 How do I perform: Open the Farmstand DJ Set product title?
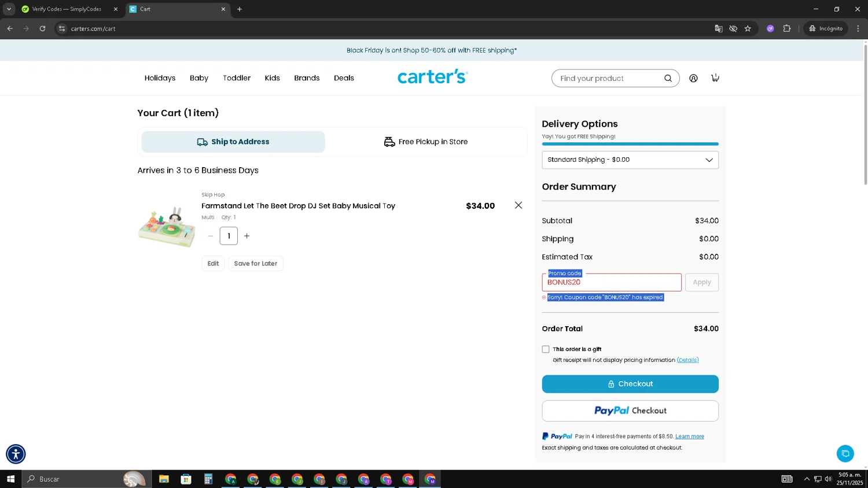(298, 206)
